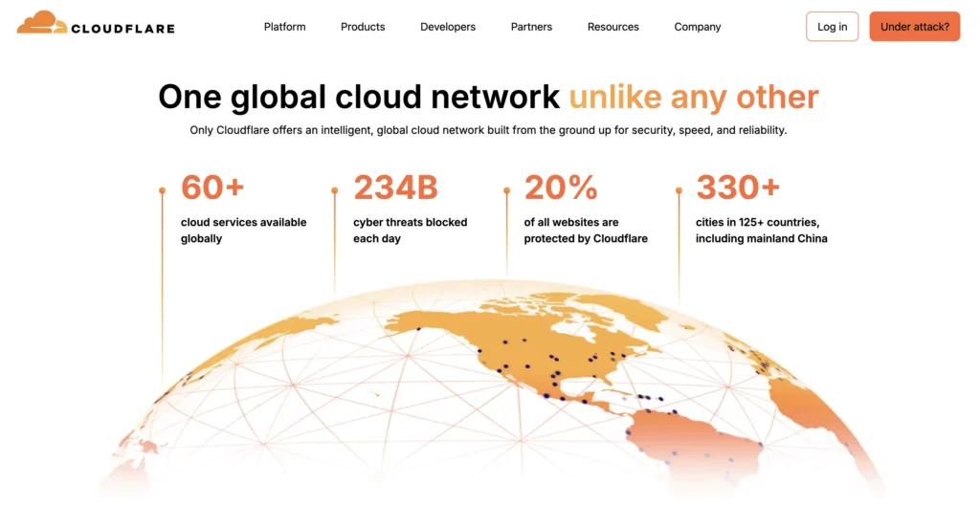Click the 'Only Cloudflare offers an intelligent' subtitle
980x507 pixels.
pyautogui.click(x=488, y=130)
